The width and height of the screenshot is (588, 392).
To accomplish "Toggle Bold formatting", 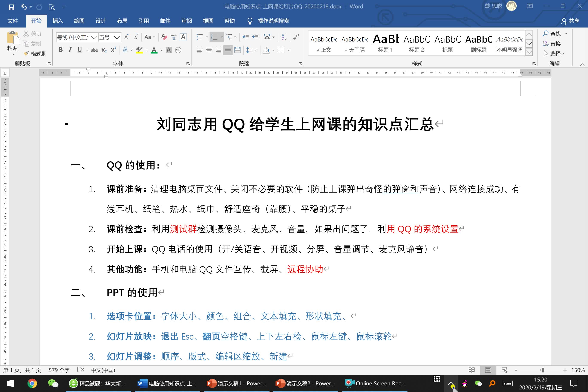I will pyautogui.click(x=61, y=50).
